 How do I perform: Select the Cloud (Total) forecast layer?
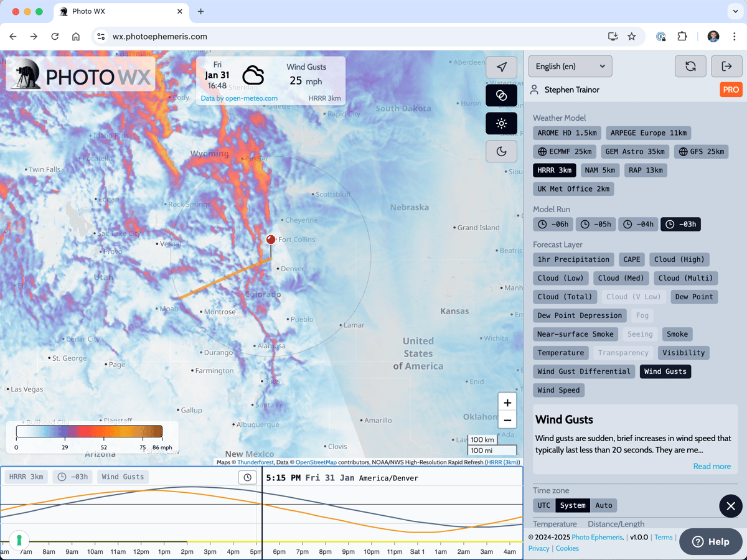(565, 297)
